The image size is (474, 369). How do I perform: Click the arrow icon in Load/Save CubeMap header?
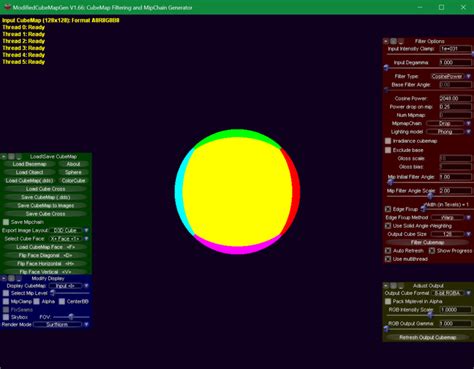[4, 156]
